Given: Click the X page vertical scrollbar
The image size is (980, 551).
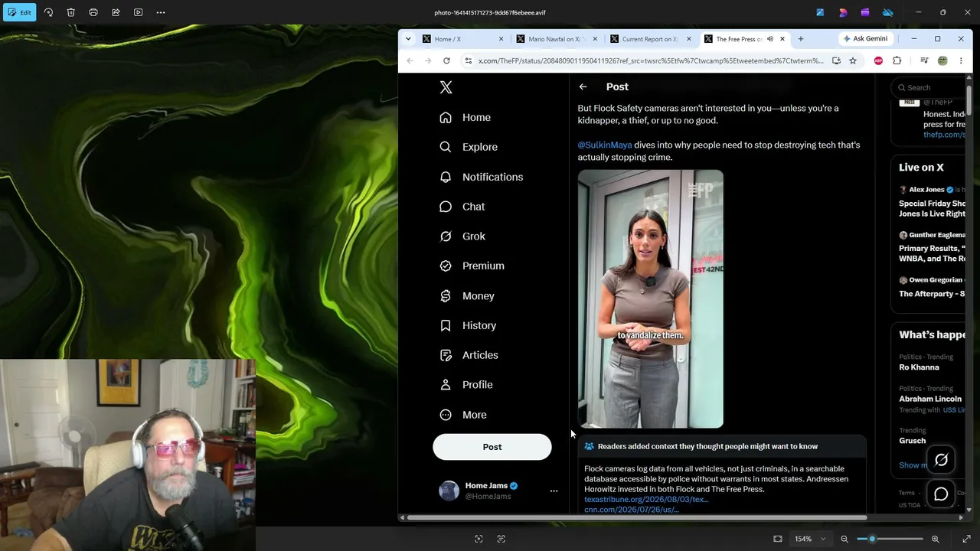Looking at the screenshot, I should [x=969, y=99].
